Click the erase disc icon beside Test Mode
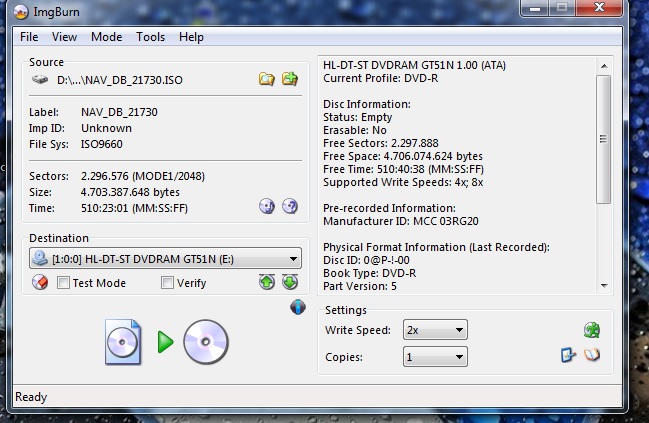Screen dimensions: 649x423 pyautogui.click(x=40, y=282)
